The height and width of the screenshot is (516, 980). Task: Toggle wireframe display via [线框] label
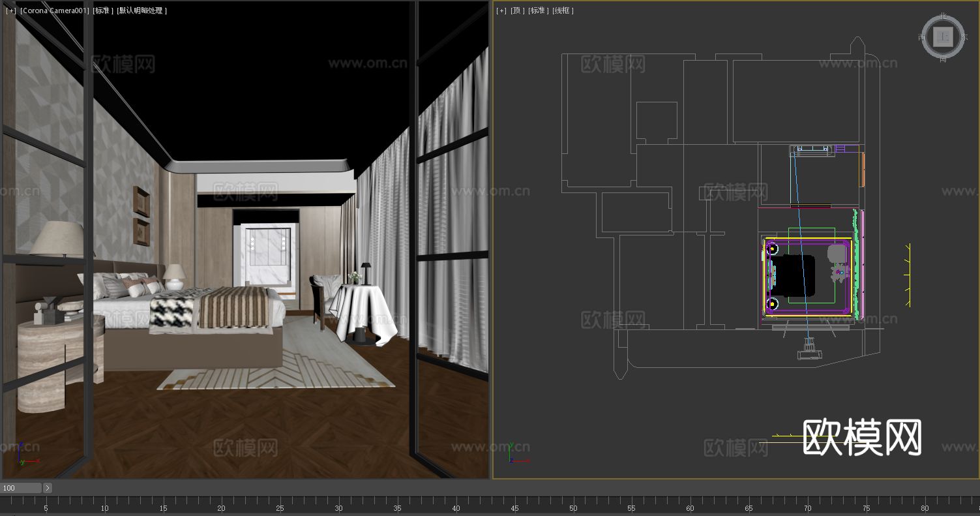[561, 10]
